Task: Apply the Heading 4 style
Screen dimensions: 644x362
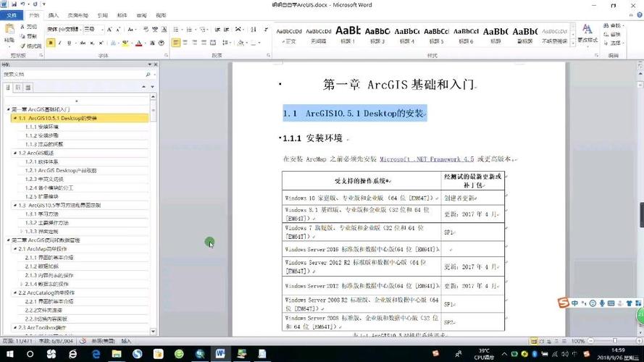Action: (407, 35)
